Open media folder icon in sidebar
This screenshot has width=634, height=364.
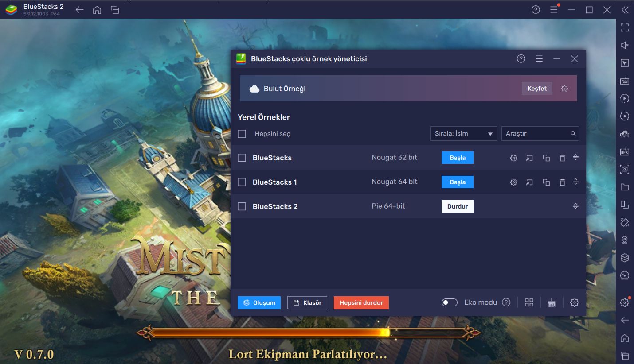coord(625,187)
